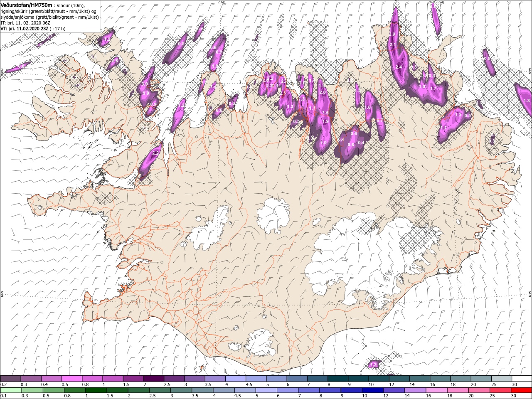Click the '20W' longitude label at top
This screenshot has width=532, height=399.
point(221,2)
